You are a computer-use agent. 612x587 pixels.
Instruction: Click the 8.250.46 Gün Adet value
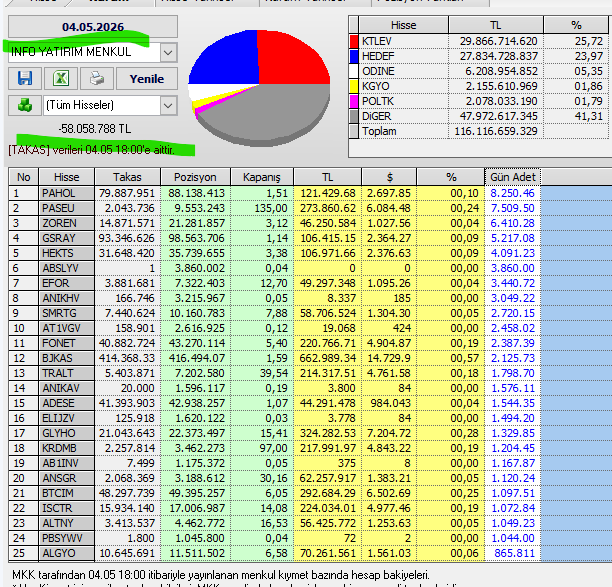tap(513, 193)
